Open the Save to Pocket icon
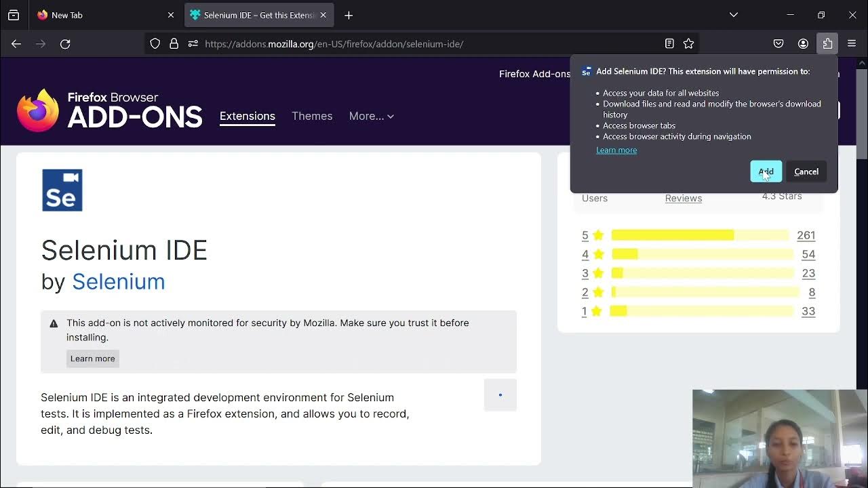 pos(778,44)
